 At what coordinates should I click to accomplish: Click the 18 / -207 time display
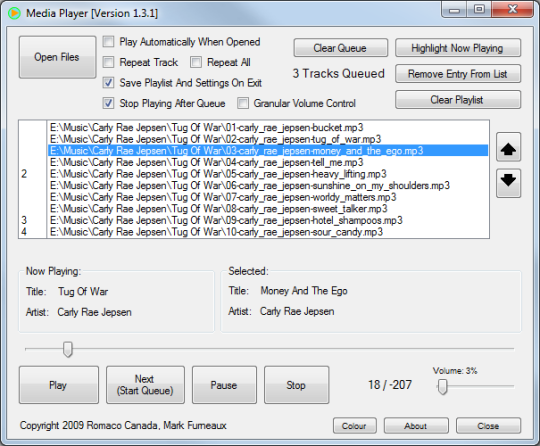pos(390,385)
